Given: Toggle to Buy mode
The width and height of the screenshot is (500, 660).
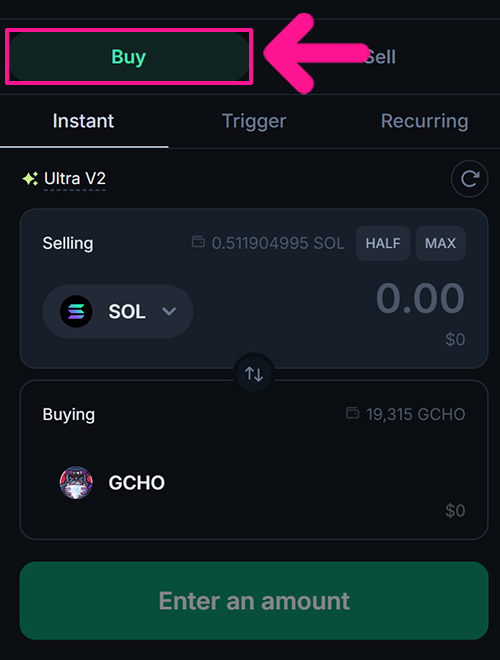Looking at the screenshot, I should 129,57.
